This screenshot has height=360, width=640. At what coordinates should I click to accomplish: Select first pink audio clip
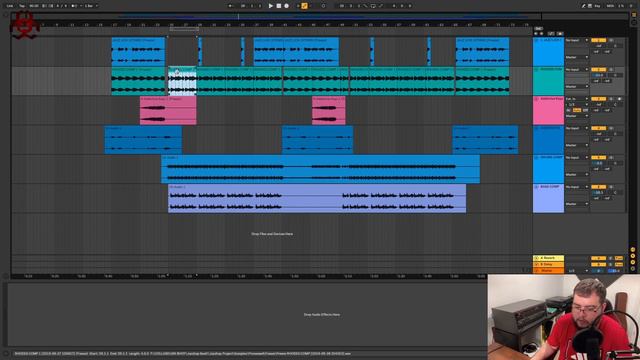tap(168, 111)
